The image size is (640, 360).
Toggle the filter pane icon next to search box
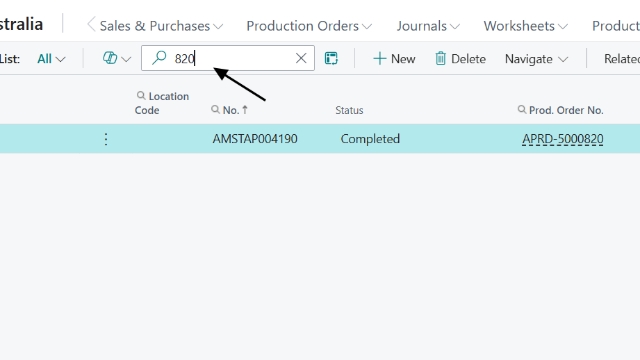coord(331,58)
